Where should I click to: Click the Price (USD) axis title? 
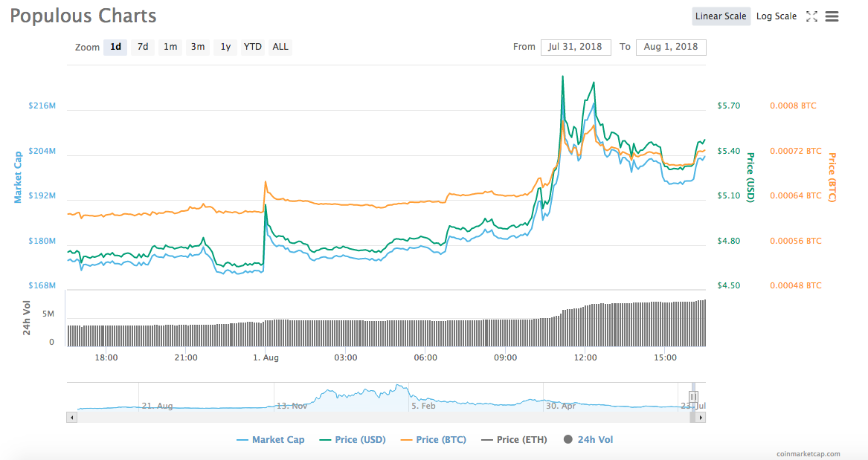pyautogui.click(x=750, y=178)
